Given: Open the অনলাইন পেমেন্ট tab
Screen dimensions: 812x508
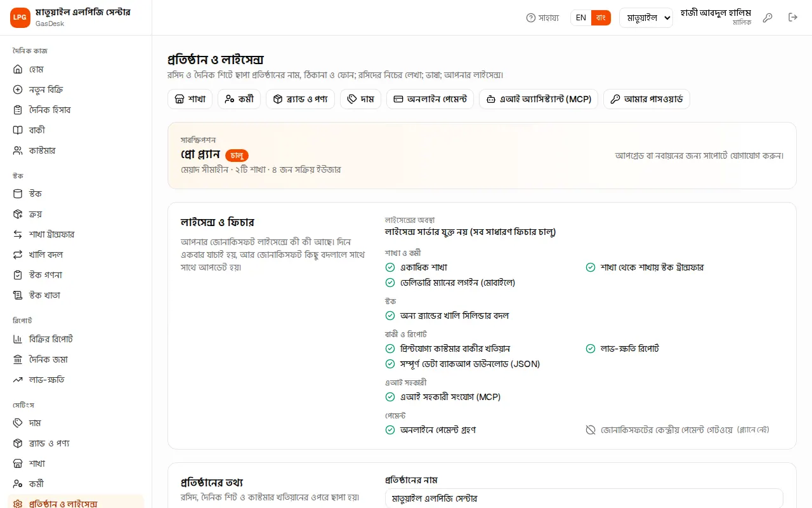Looking at the screenshot, I should 430,99.
